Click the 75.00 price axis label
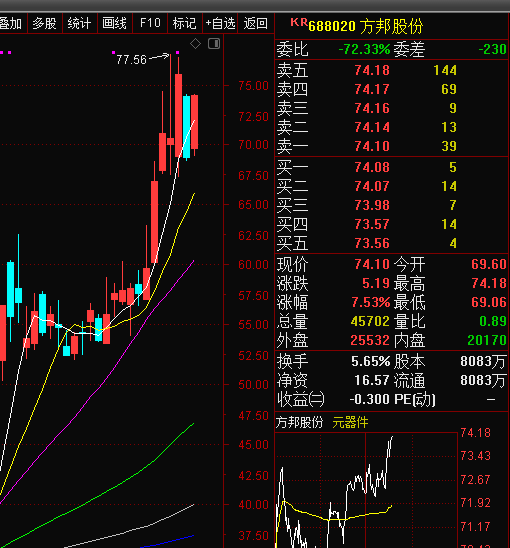510x548 pixels. 253,86
